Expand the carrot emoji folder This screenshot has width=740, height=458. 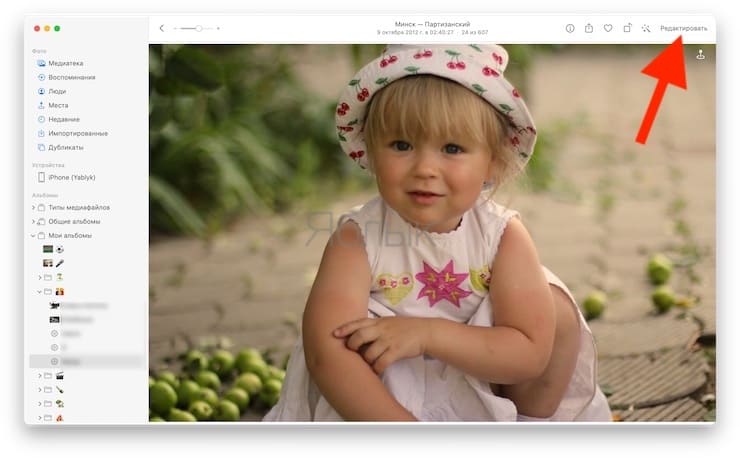[40, 390]
